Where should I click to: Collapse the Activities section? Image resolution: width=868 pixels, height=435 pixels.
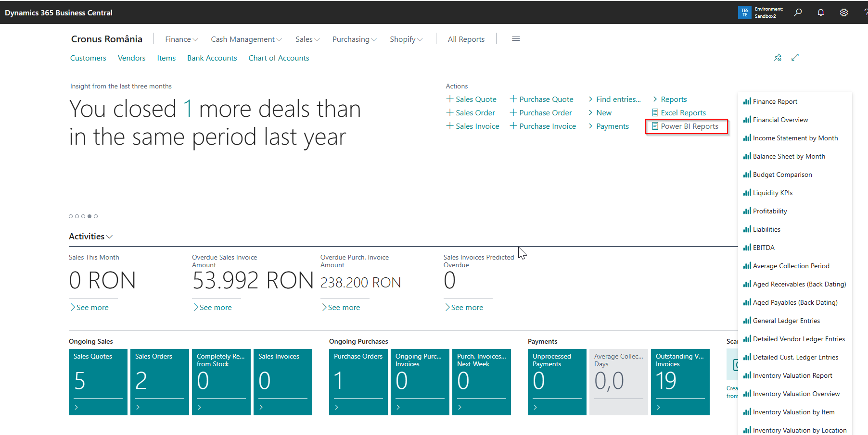pos(91,236)
